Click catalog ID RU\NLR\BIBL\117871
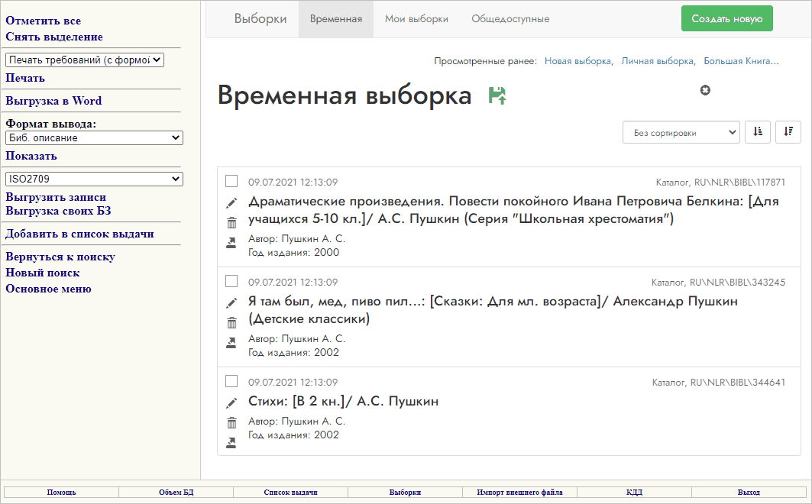Viewport: 812px width, 504px height. (739, 183)
